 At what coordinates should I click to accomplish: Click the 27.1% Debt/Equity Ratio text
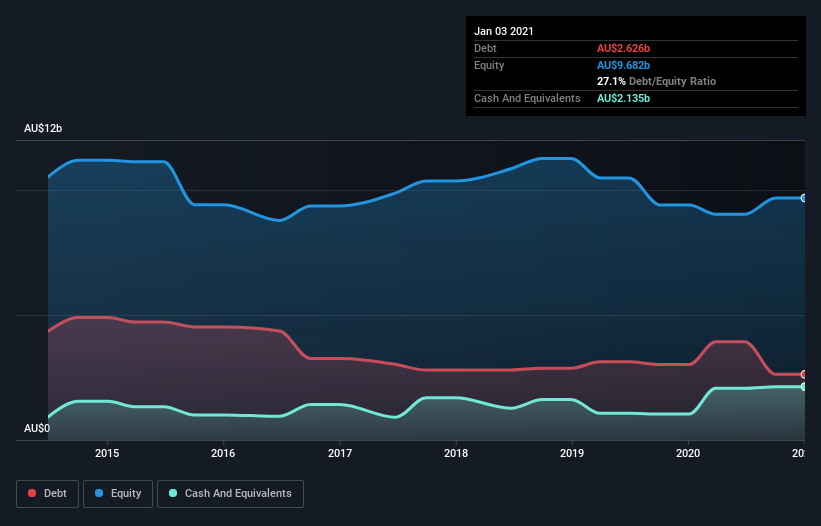coord(656,81)
